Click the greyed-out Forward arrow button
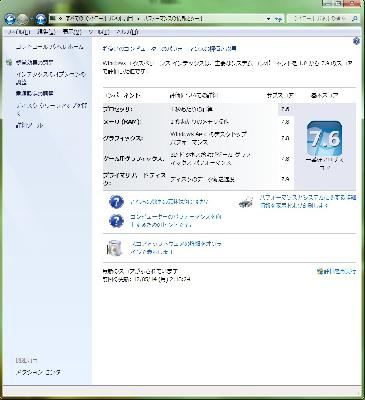365x400 pixels. [x=23, y=19]
